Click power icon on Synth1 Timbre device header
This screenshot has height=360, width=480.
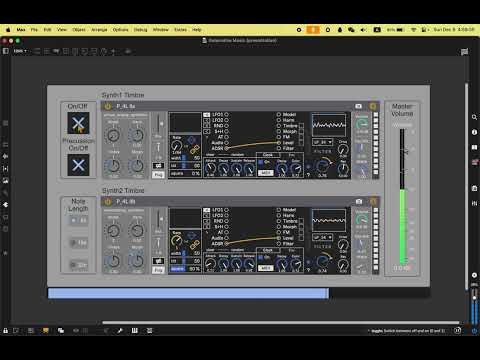click(108, 106)
